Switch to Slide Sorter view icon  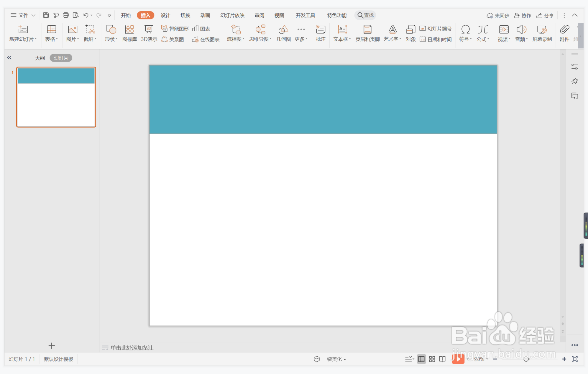[x=432, y=359]
